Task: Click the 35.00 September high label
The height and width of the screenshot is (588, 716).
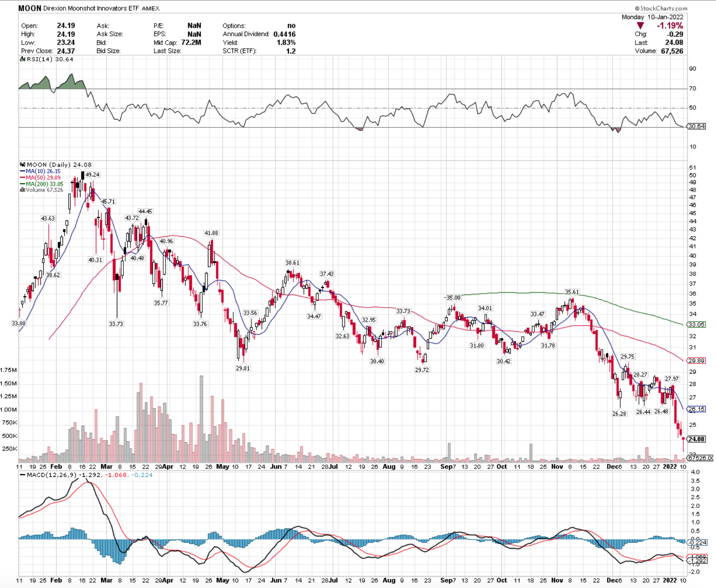Action: click(453, 298)
